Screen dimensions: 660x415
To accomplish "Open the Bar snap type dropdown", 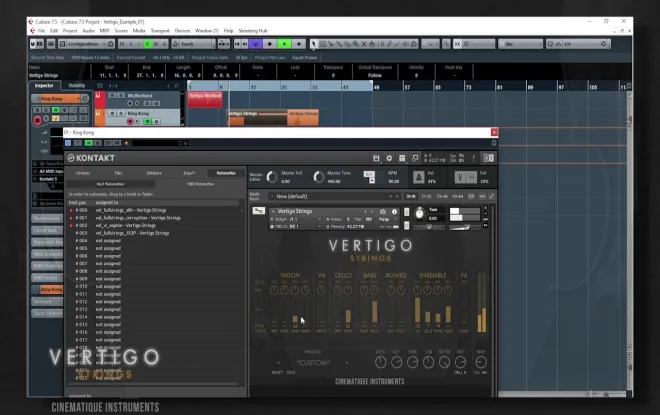I will tap(521, 44).
